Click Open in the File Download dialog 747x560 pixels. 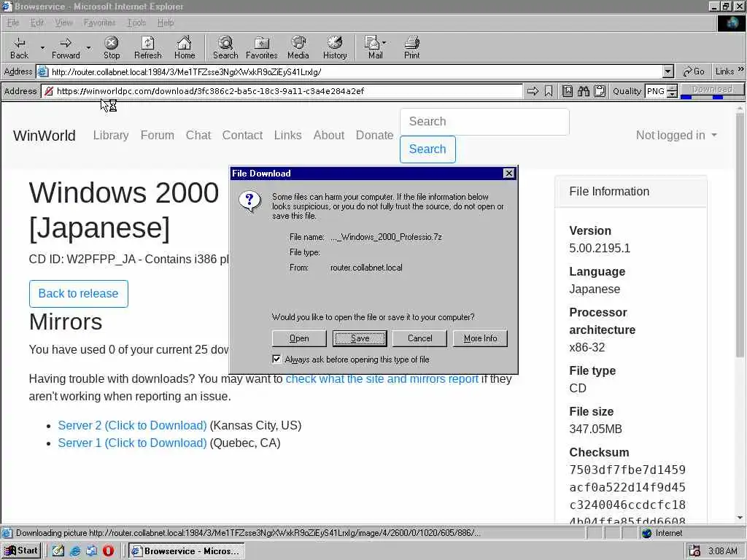pyautogui.click(x=299, y=338)
